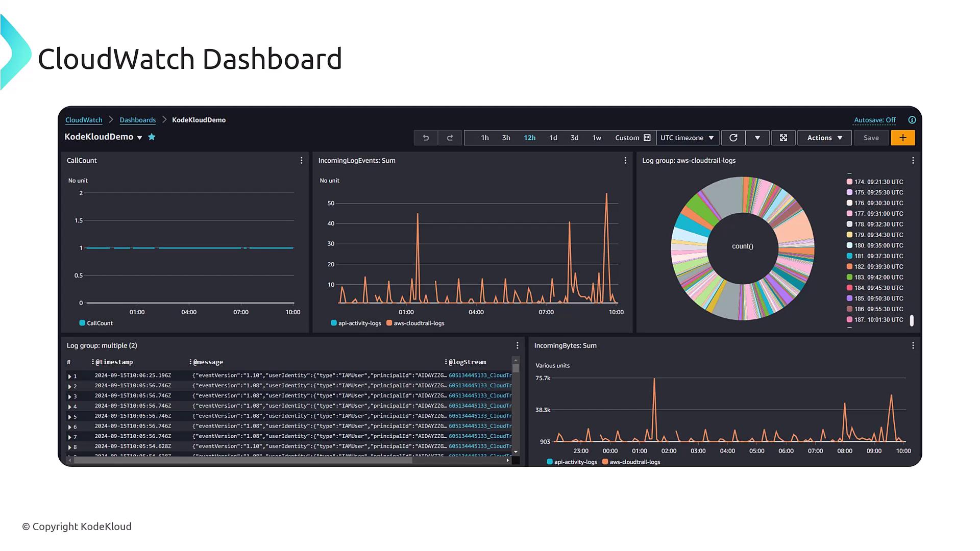The height and width of the screenshot is (551, 980).
Task: Open the Dashboards breadcrumb link
Action: (137, 120)
